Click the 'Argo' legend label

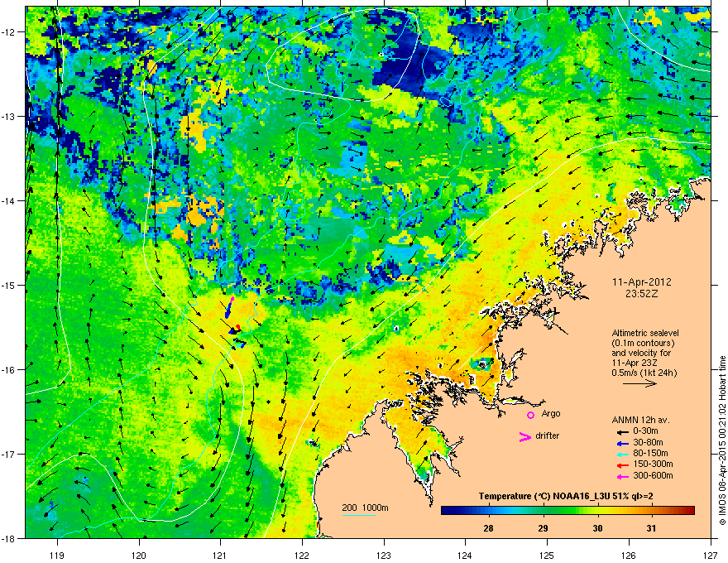click(x=551, y=413)
